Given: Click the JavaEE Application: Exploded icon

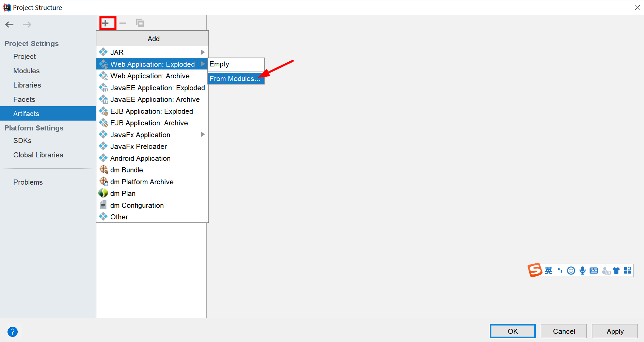Looking at the screenshot, I should point(104,88).
